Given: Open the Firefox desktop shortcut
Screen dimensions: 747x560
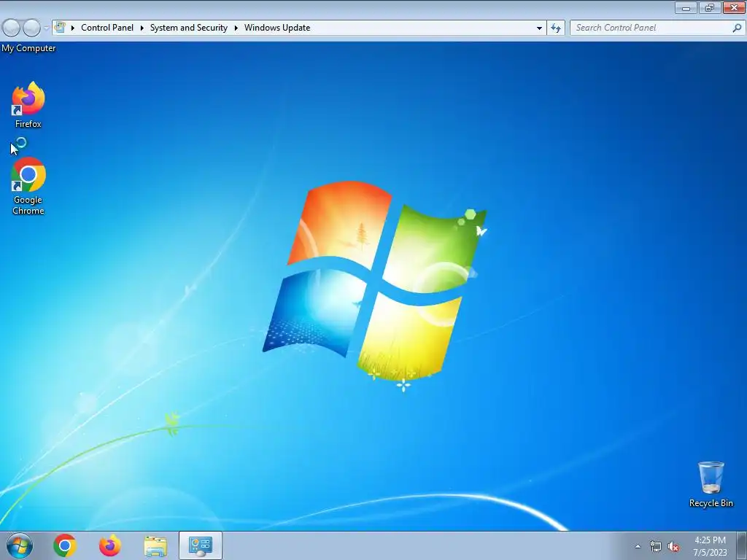Looking at the screenshot, I should coord(28,105).
